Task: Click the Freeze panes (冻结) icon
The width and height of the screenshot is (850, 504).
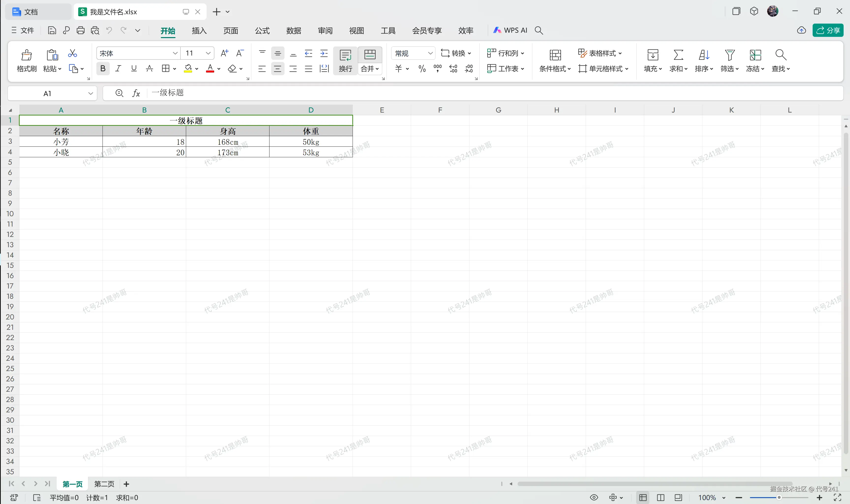Action: click(755, 55)
